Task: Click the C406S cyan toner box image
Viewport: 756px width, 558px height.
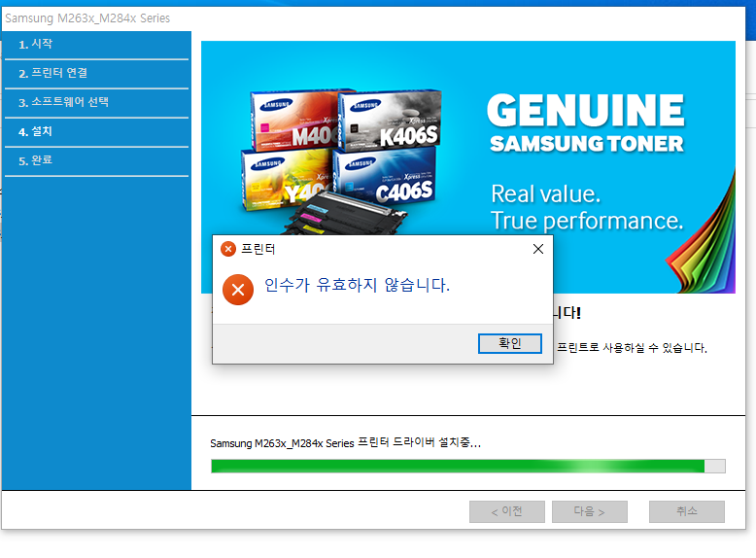Action: coord(384,177)
